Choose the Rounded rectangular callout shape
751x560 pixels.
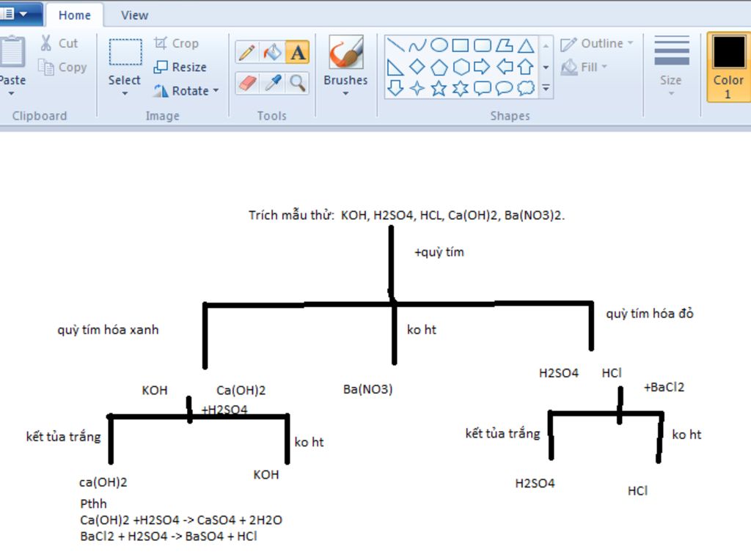(x=483, y=88)
